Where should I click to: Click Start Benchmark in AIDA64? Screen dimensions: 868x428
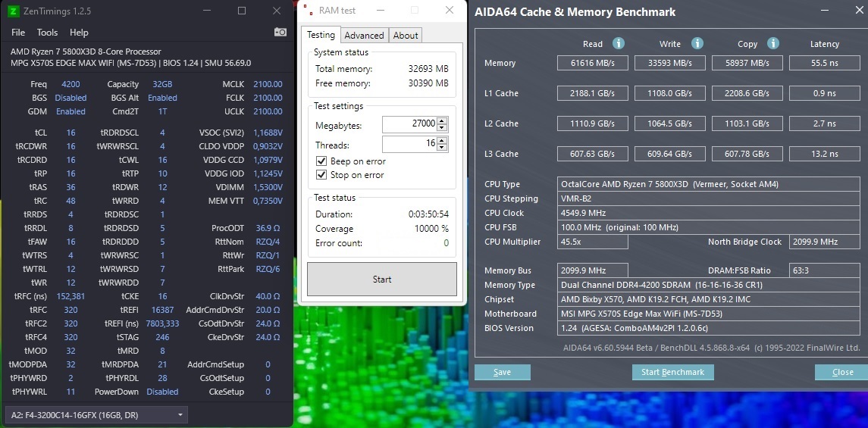pos(672,372)
